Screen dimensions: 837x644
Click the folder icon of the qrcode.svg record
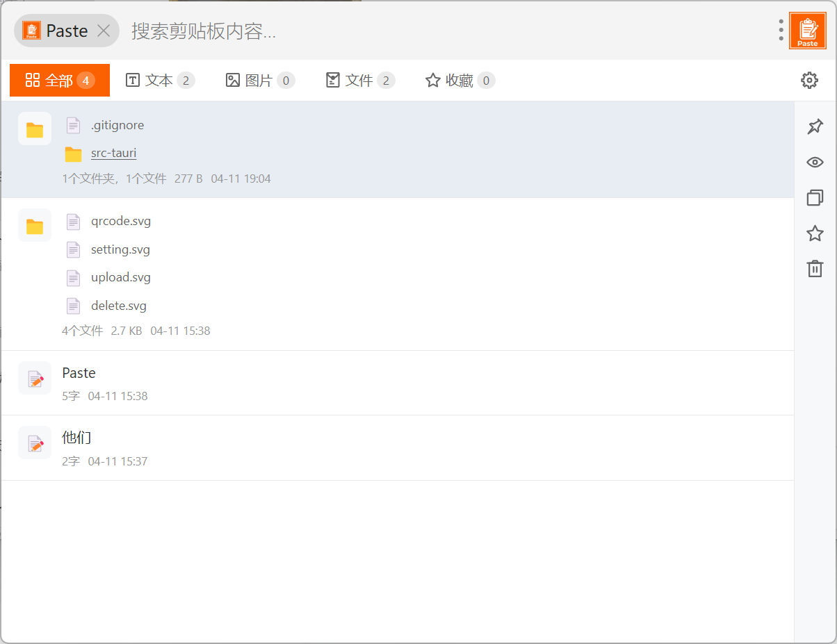[35, 225]
